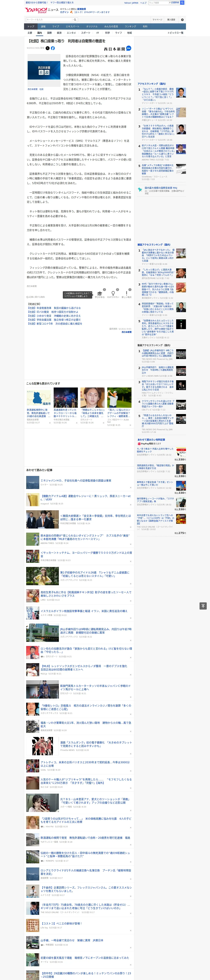Viewport: 210px width, 980px height.
Task: Open ranking item 1 小泉進次郎 headline
Action: pos(158,95)
